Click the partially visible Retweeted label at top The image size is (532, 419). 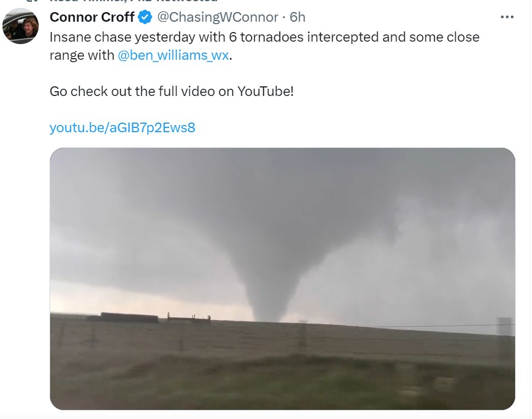pyautogui.click(x=133, y=1)
